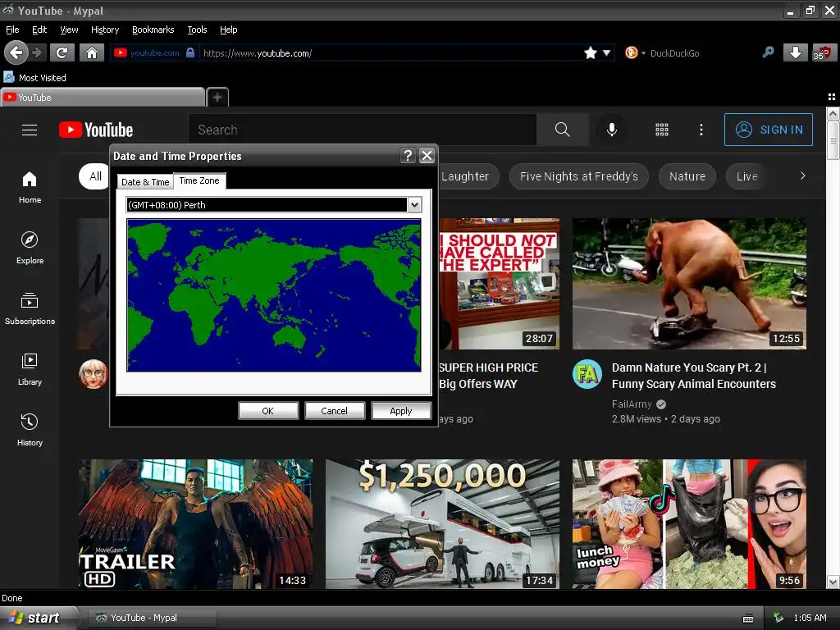Image resolution: width=840 pixels, height=630 pixels.
Task: Click Apply in Date and Time Properties
Action: [400, 411]
